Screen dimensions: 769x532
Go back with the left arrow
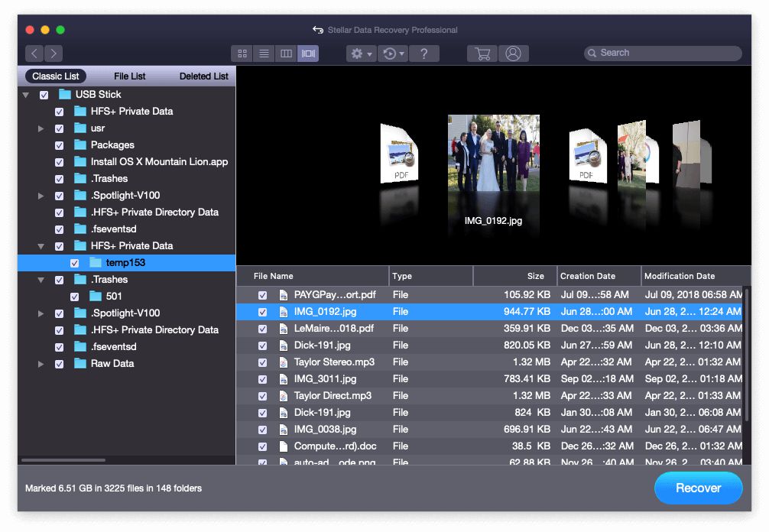click(x=34, y=54)
